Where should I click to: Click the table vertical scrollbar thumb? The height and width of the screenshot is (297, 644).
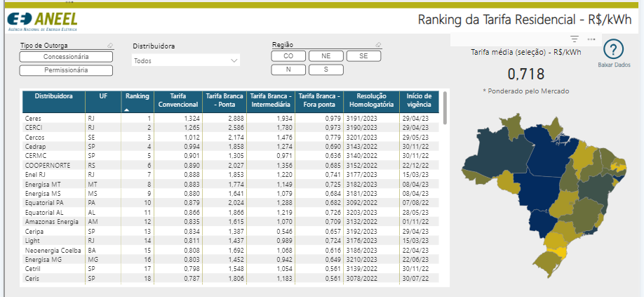point(444,107)
